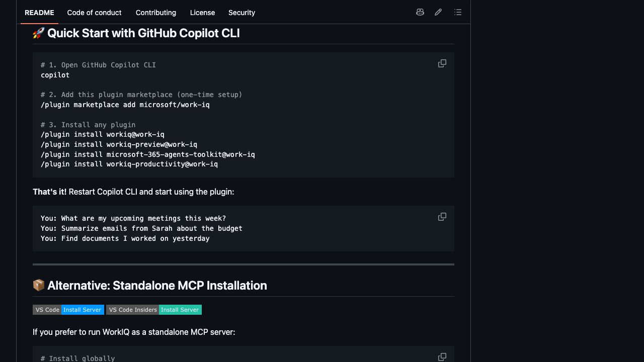
Task: Copy the Quick Start plugin commands code block
Action: (x=442, y=63)
